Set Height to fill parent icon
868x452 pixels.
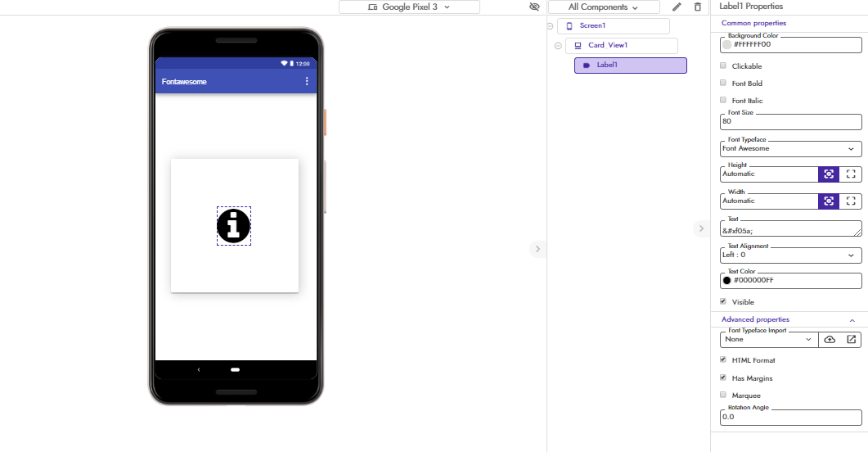851,174
